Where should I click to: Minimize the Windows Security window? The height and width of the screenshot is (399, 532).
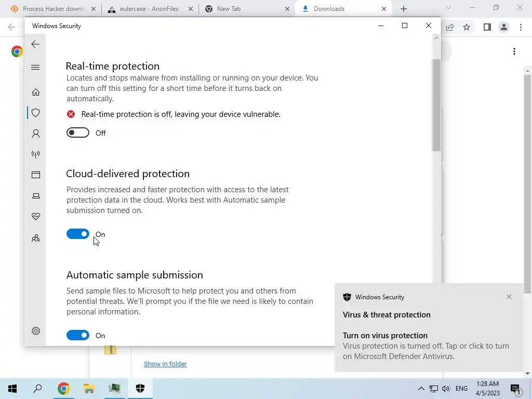(381, 26)
